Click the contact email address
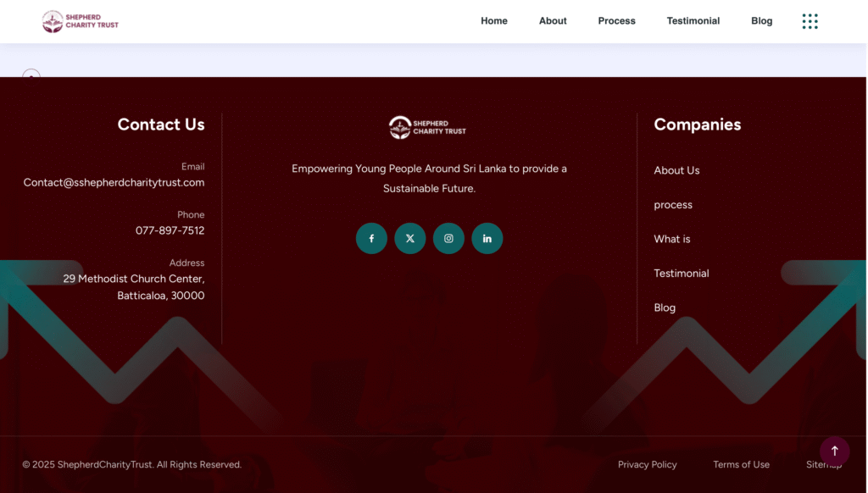Screen dimensions: 868x493 coord(114,182)
